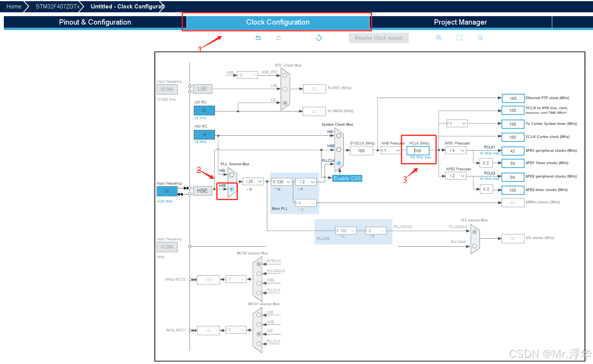Open the MCO2 prescaler dropdown
Image resolution: width=593 pixels, height=364 pixels.
coord(236,279)
